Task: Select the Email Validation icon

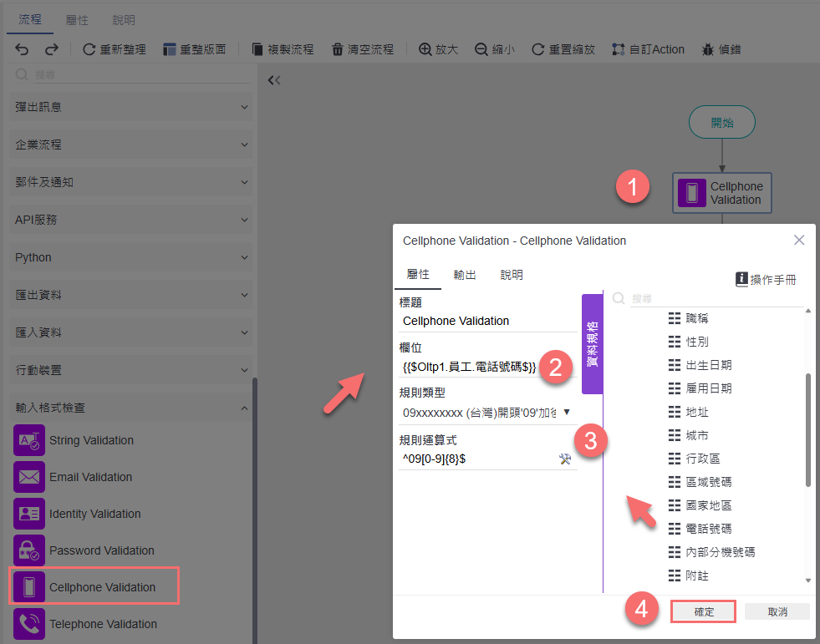Action: (29, 477)
